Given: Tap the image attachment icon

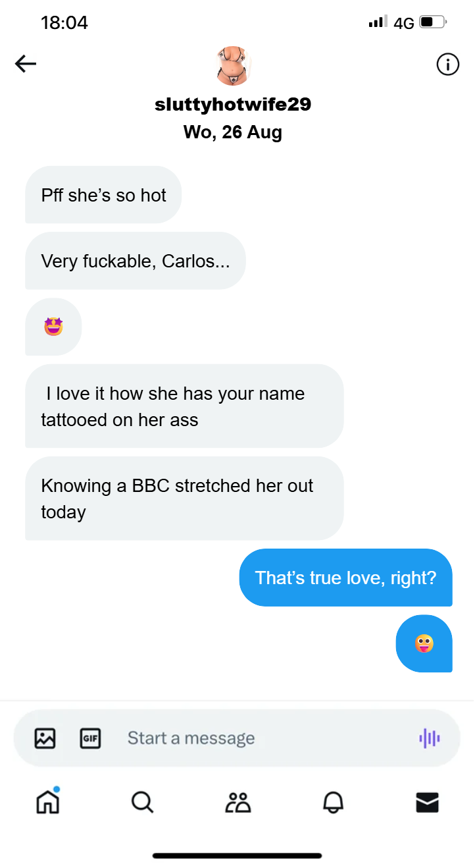Looking at the screenshot, I should (x=45, y=738).
